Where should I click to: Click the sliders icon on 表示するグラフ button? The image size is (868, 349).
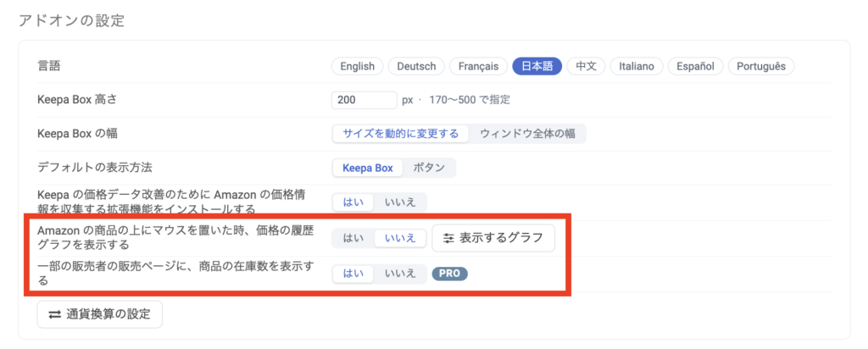coord(449,238)
